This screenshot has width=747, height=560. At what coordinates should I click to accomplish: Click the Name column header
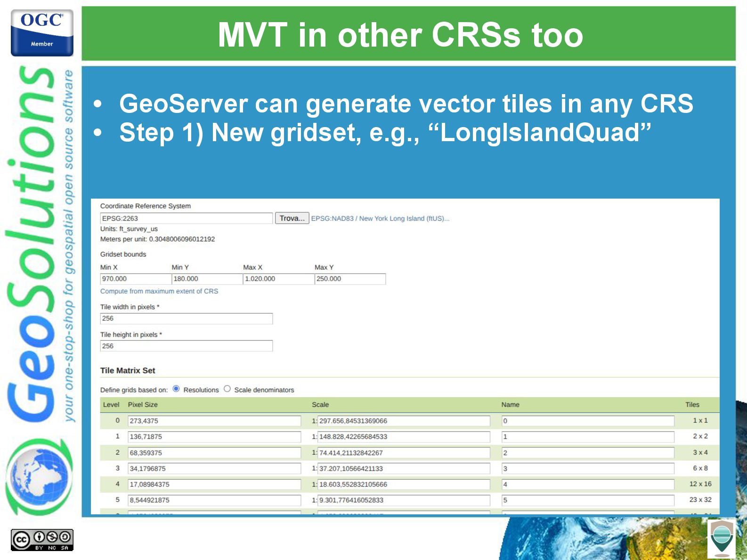point(510,405)
